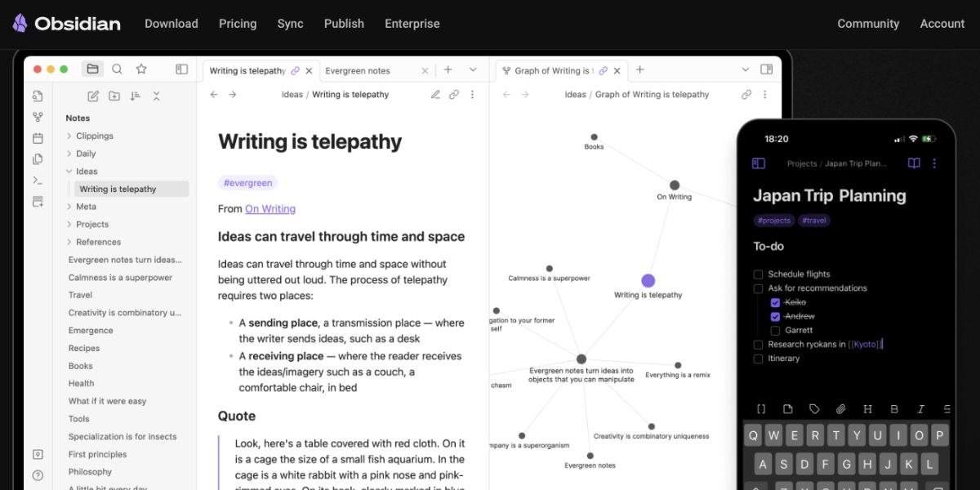Click the new folder icon
This screenshot has width=980, height=490.
point(114,96)
